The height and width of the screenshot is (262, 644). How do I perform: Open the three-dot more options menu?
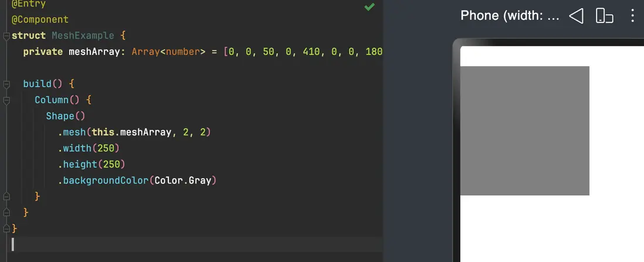point(632,16)
